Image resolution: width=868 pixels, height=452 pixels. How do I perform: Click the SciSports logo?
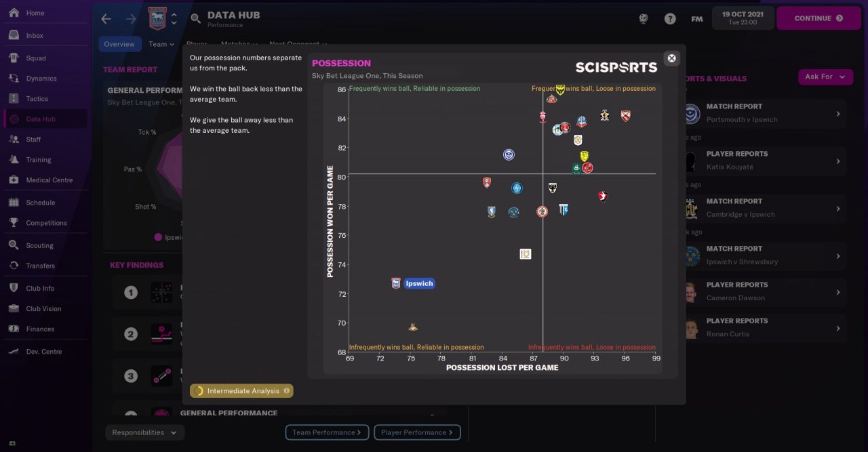[616, 67]
